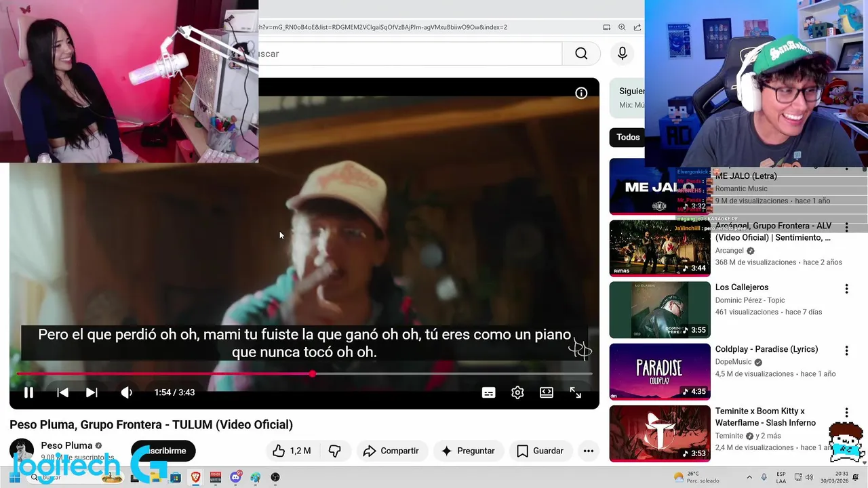Visit the Arcangel channel link
Screen dimensions: 868x488
(730, 251)
